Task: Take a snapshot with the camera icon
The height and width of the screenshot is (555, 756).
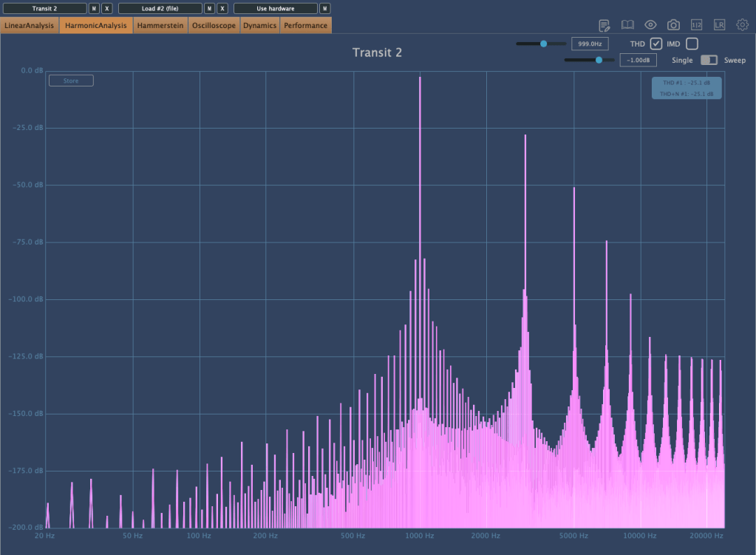Action: pyautogui.click(x=673, y=25)
